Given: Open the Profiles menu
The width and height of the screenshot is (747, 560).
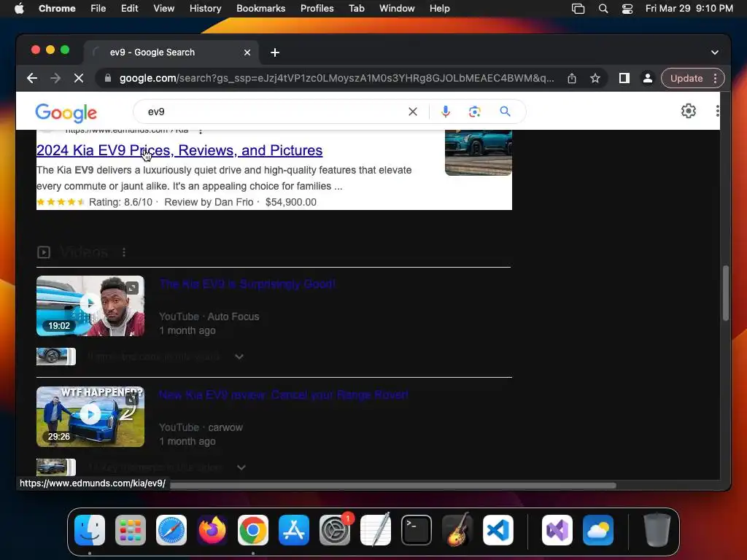Looking at the screenshot, I should coord(317,9).
